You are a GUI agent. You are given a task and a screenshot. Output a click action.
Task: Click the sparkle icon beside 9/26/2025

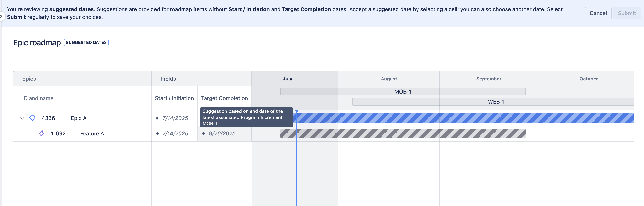203,133
